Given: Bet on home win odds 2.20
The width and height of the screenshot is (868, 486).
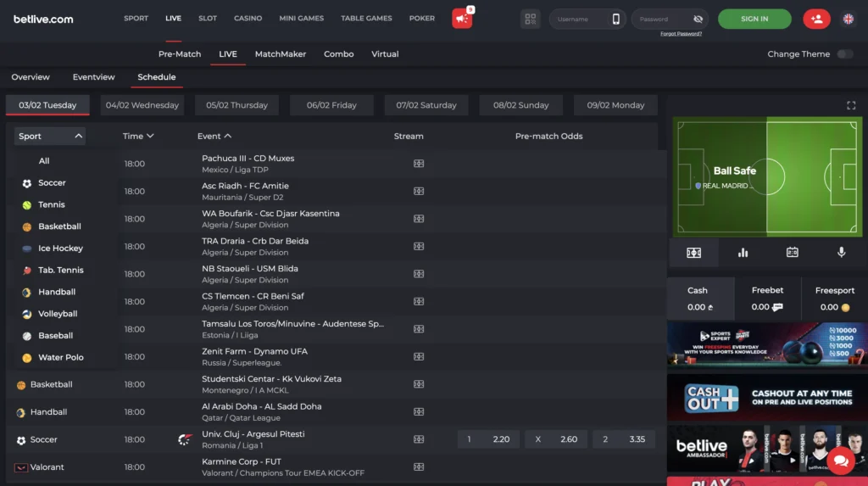Looking at the screenshot, I should pos(488,439).
